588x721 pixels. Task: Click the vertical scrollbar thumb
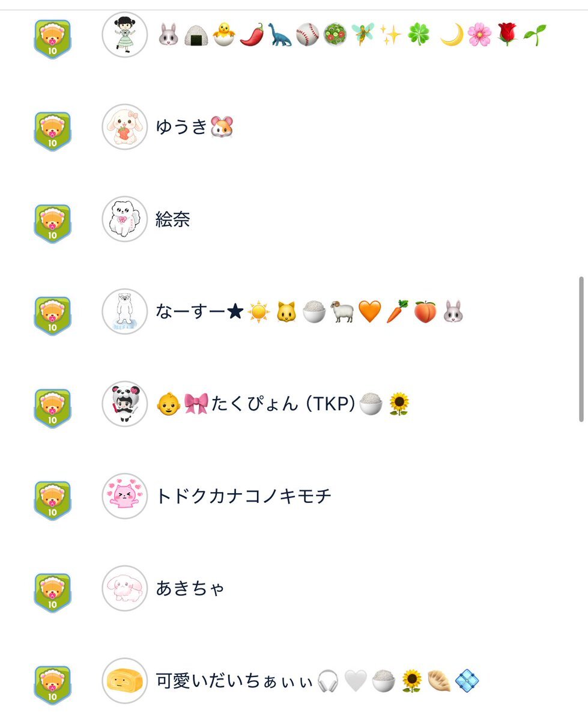[x=581, y=349]
